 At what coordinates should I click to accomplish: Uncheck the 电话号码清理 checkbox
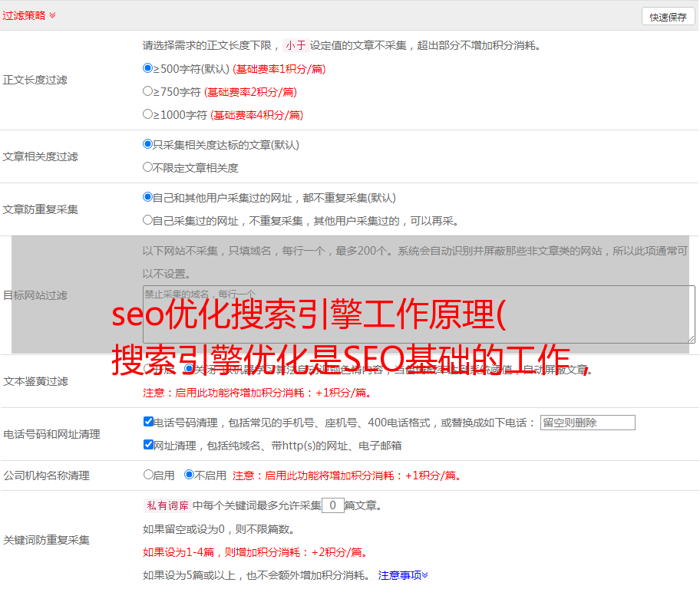(148, 422)
